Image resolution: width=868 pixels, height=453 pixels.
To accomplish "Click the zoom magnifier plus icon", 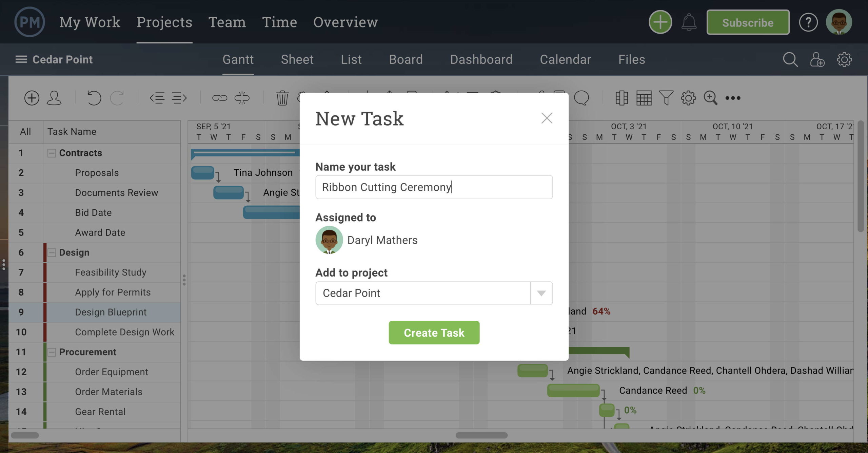I will pos(710,98).
